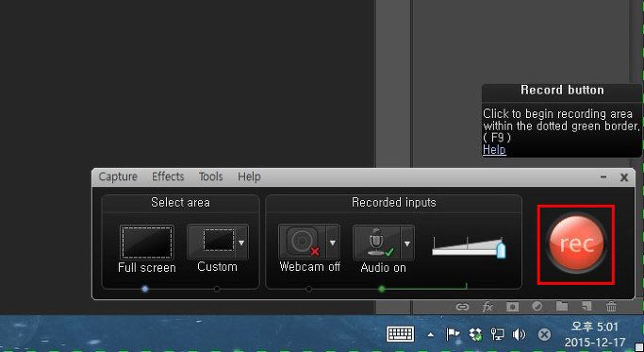Screen dimensions: 644x352
Task: Click the folder group icon in background panel
Action: click(562, 306)
